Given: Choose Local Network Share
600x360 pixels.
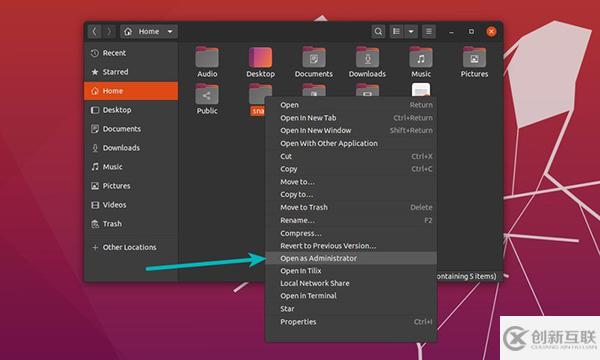Looking at the screenshot, I should tap(351, 283).
